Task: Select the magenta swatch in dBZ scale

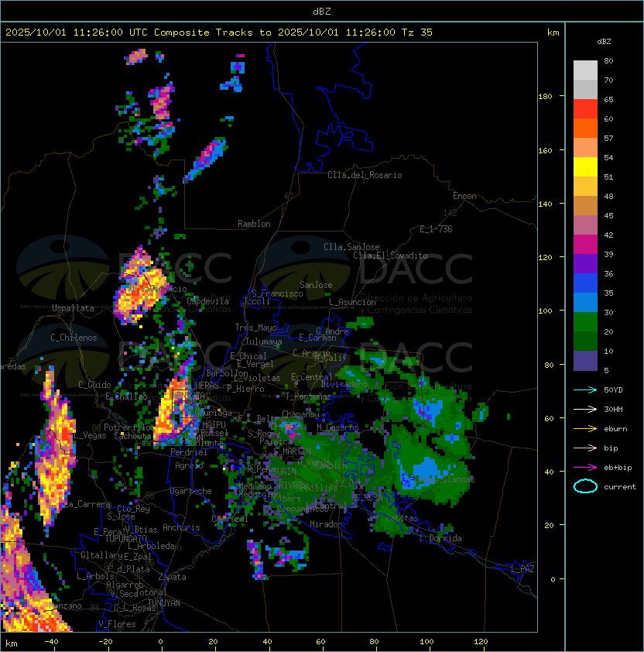Action: click(585, 245)
